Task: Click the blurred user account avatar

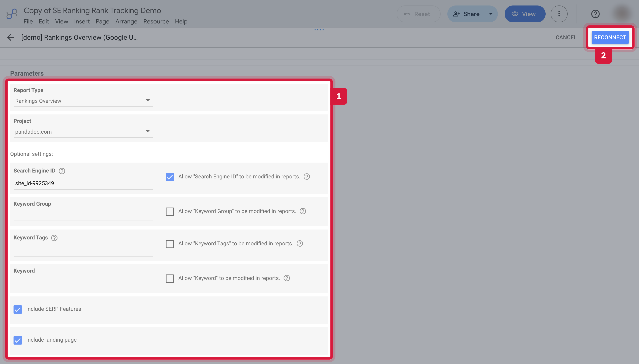Action: (622, 14)
